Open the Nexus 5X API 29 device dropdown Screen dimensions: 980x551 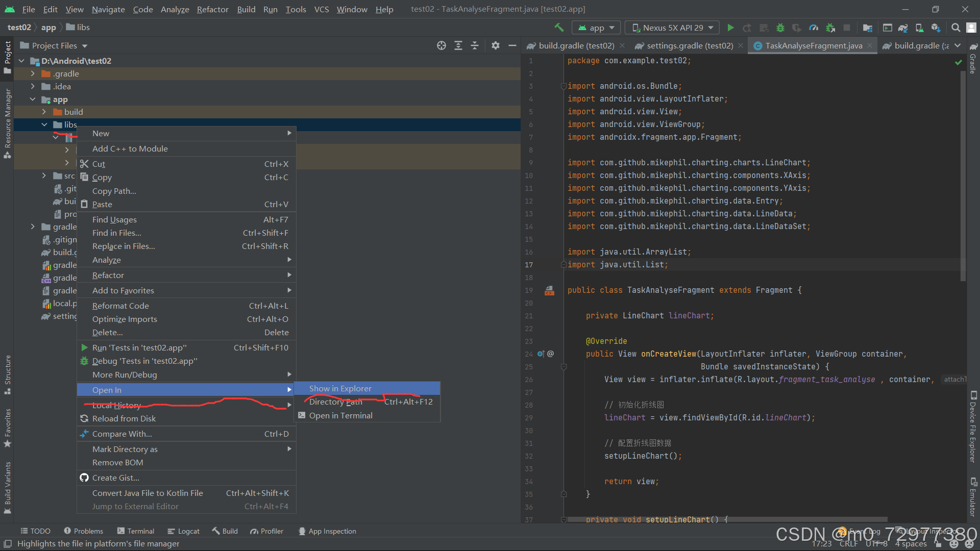tap(672, 28)
